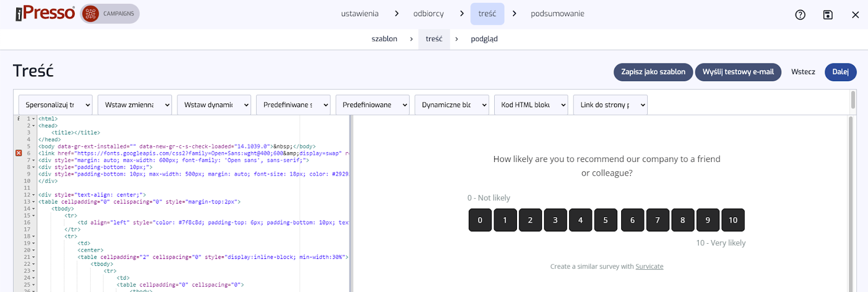Select score 7 in survey preview
This screenshot has width=868, height=292.
(x=658, y=220)
